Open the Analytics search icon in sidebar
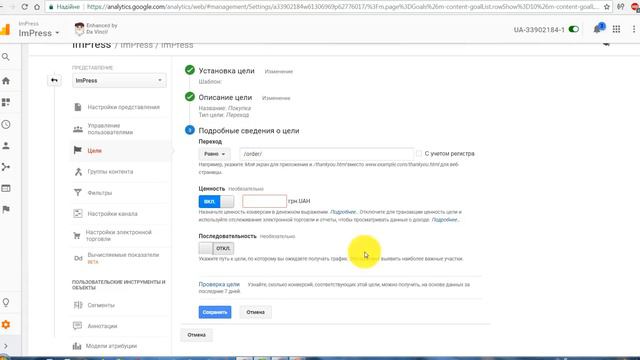 [x=6, y=57]
